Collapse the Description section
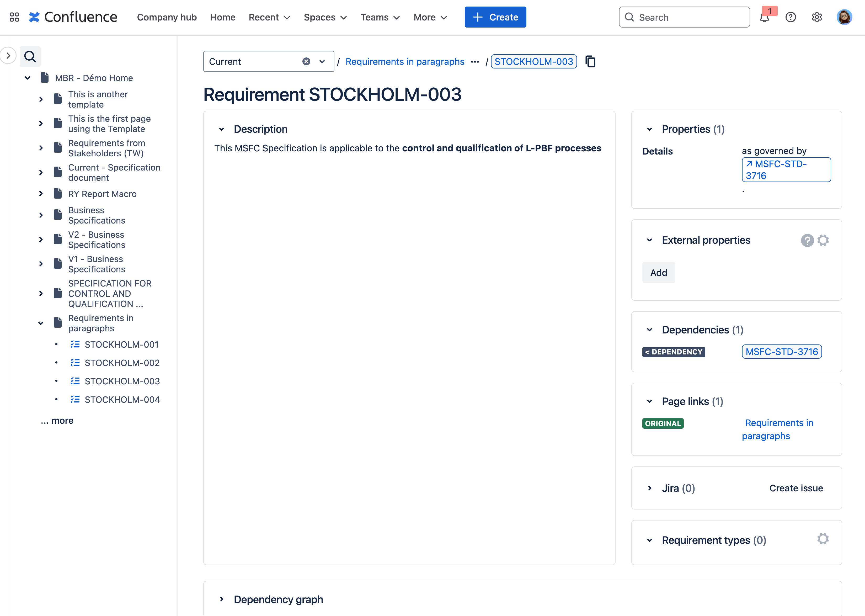865x616 pixels. pos(222,129)
